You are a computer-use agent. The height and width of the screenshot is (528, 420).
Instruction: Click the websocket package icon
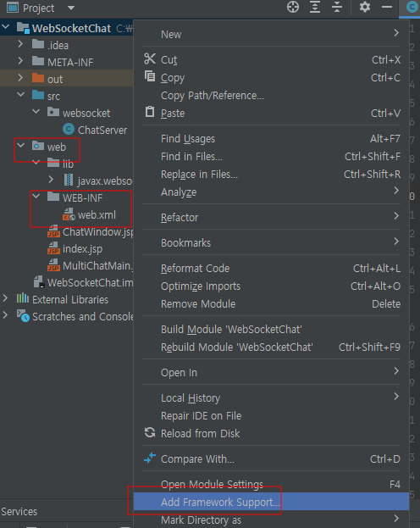(53, 112)
